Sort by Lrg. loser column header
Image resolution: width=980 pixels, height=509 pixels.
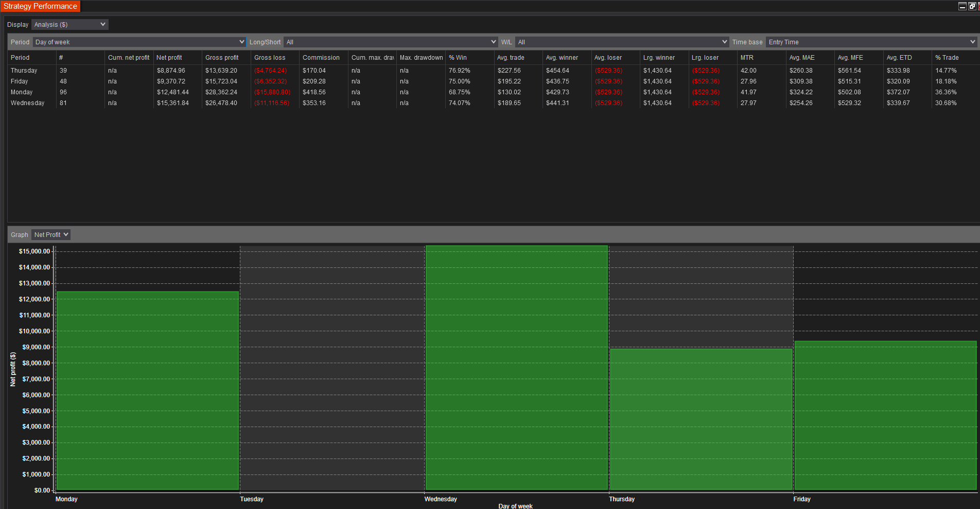click(x=713, y=58)
